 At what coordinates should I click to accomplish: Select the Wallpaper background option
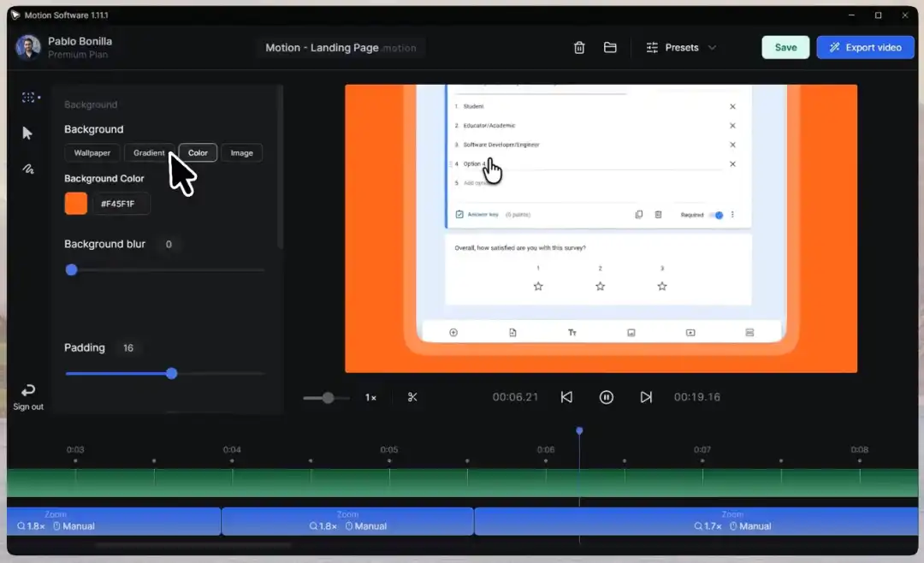coord(92,153)
